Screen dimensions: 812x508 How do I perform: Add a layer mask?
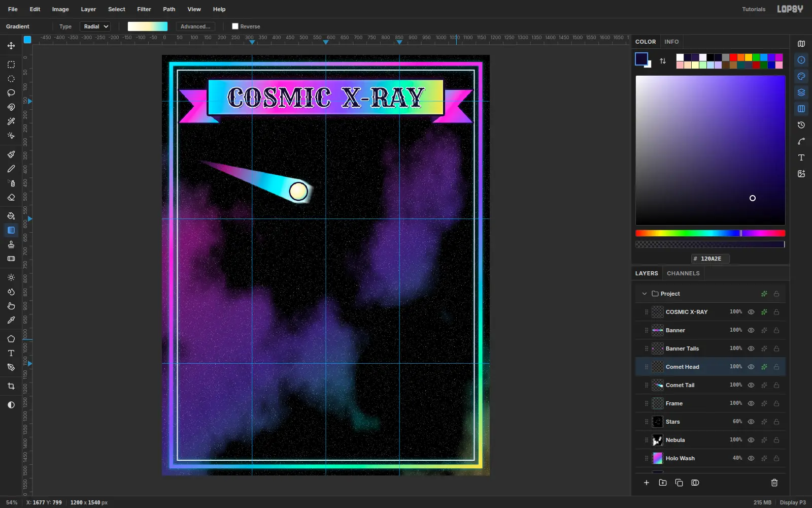coord(695,483)
